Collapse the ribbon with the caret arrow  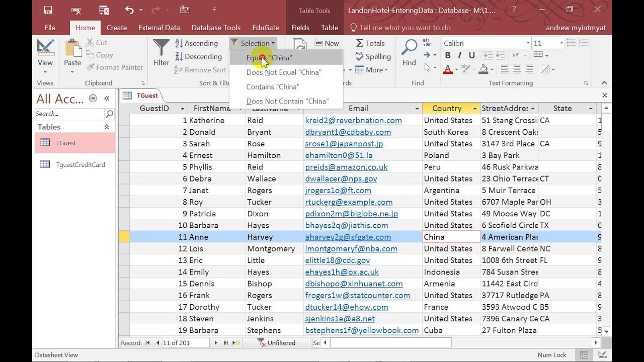pyautogui.click(x=605, y=83)
